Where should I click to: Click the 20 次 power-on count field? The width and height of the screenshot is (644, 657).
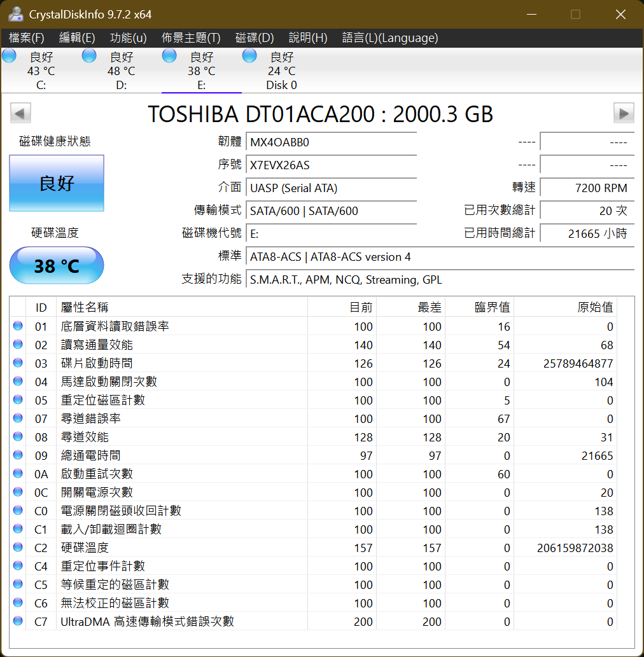[587, 211]
